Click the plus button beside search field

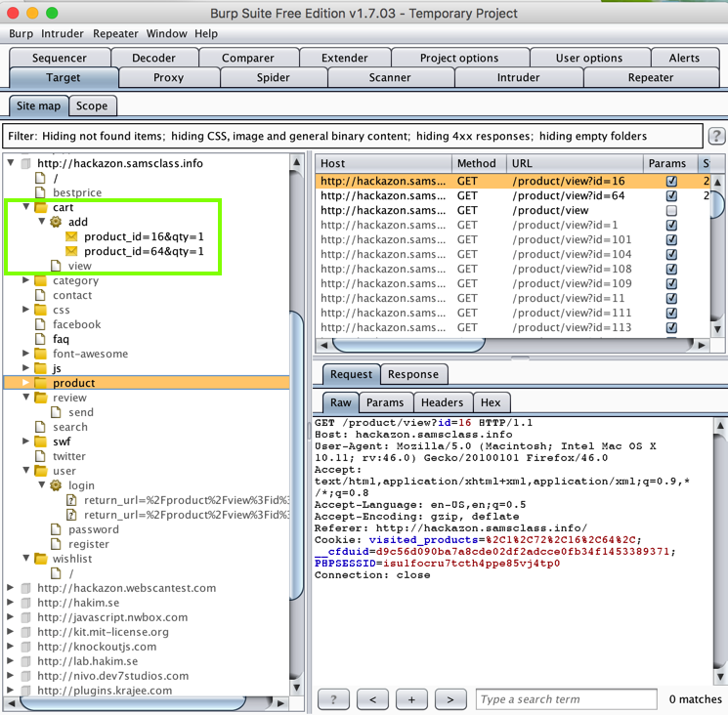(x=411, y=699)
